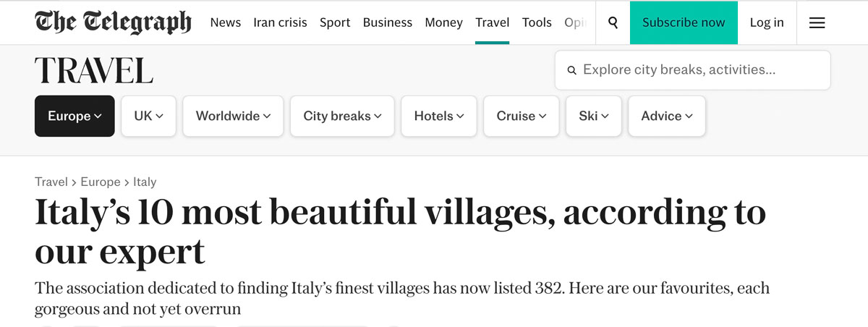Viewport: 868px width, 327px height.
Task: Go to the News section
Action: [226, 22]
